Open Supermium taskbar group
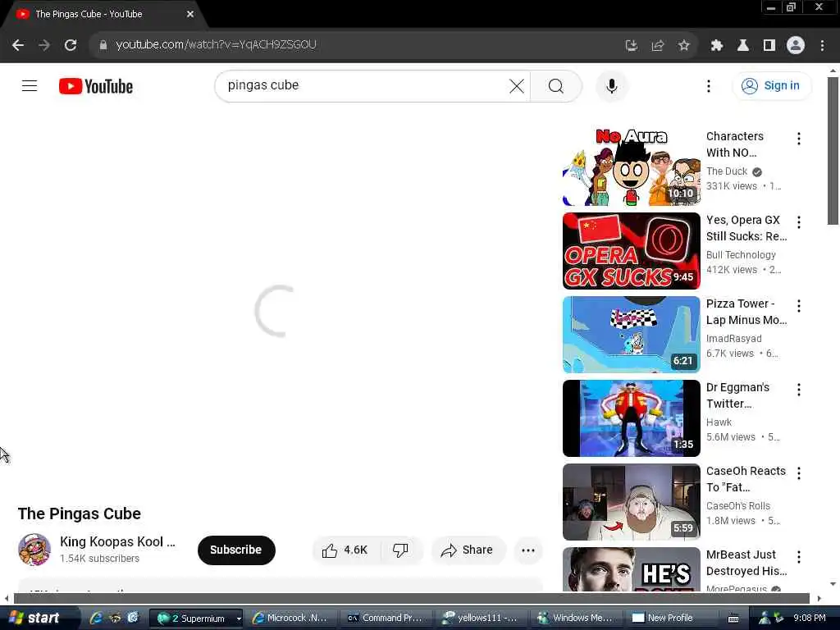This screenshot has width=840, height=630. click(195, 619)
